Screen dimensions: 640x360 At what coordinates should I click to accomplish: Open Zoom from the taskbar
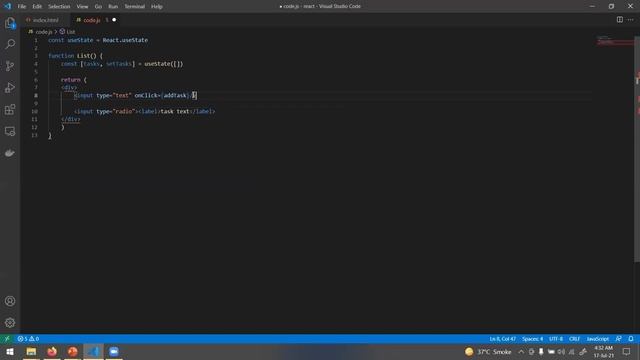tap(114, 352)
